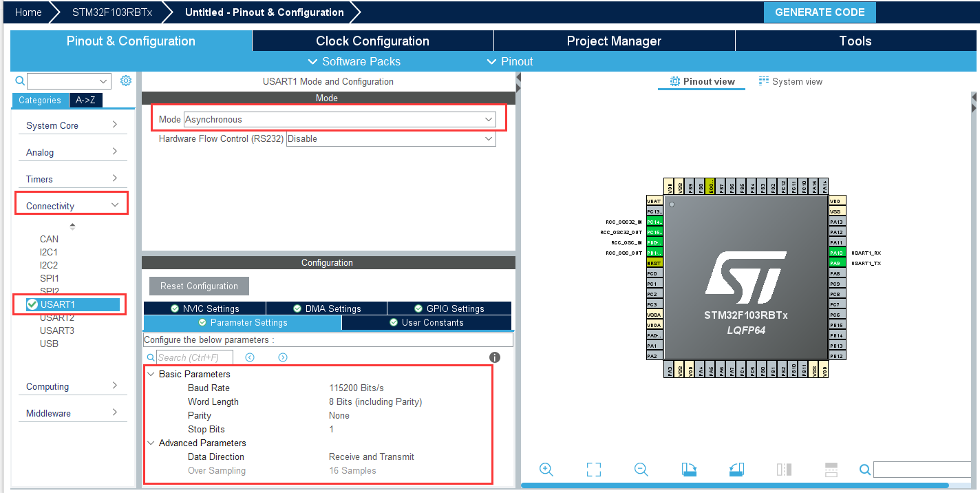
Task: Switch to A->Z peripheral listing
Action: coord(85,100)
